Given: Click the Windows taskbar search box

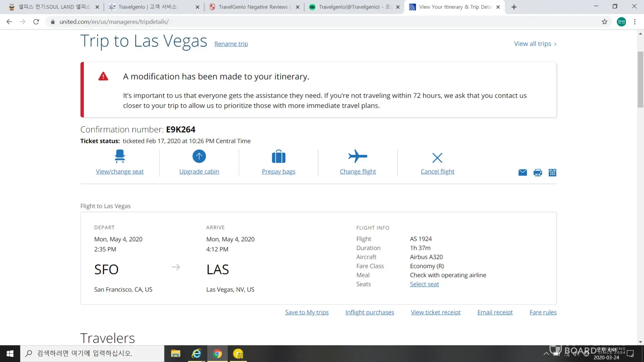Looking at the screenshot, I should (x=92, y=353).
